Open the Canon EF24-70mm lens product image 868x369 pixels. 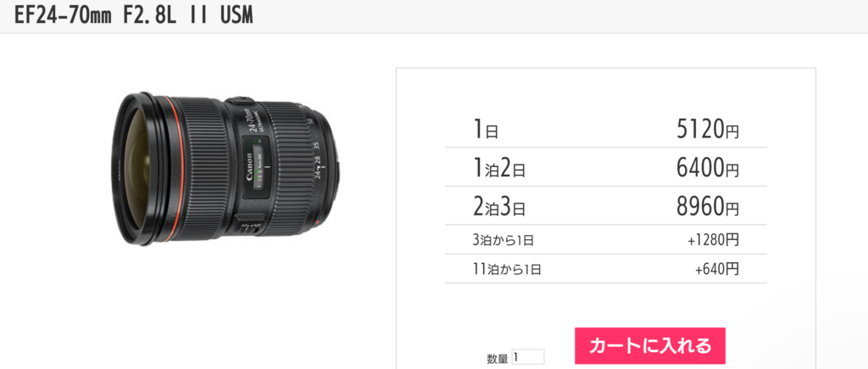(x=225, y=169)
